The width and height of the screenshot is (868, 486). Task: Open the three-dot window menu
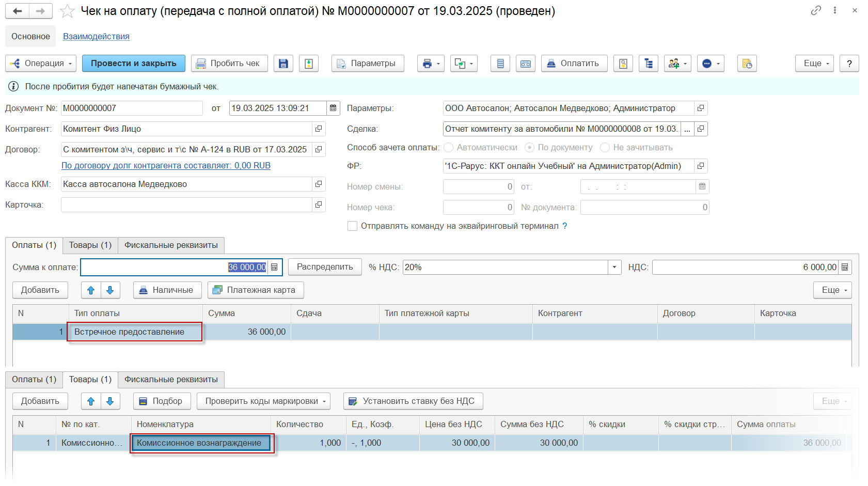[x=835, y=10]
